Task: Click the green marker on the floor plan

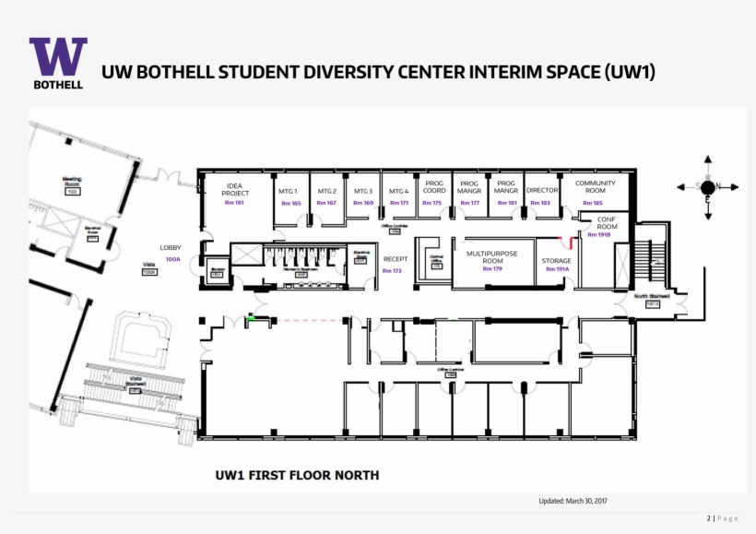Action: (250, 316)
